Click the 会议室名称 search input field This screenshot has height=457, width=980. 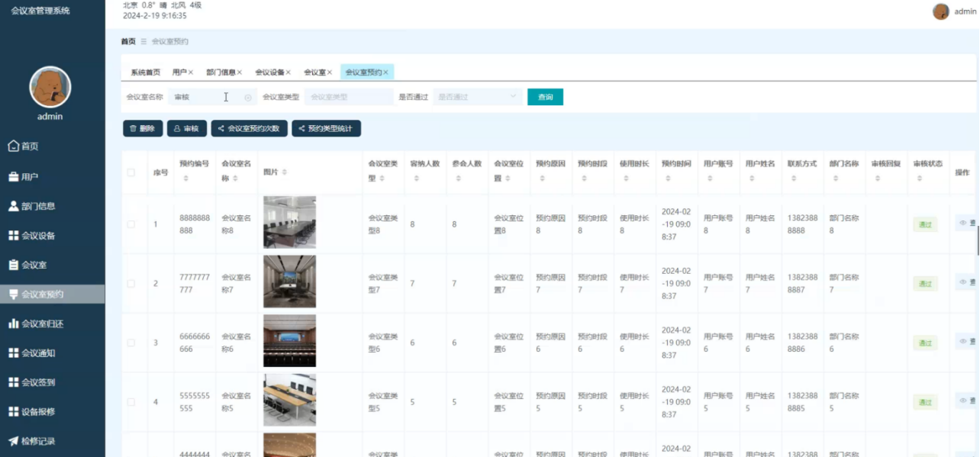coord(211,97)
